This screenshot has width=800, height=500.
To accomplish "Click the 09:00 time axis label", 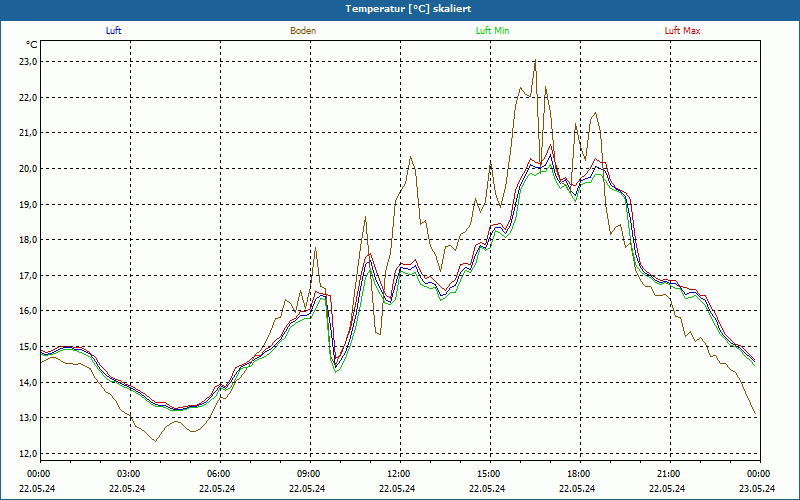I will click(310, 473).
